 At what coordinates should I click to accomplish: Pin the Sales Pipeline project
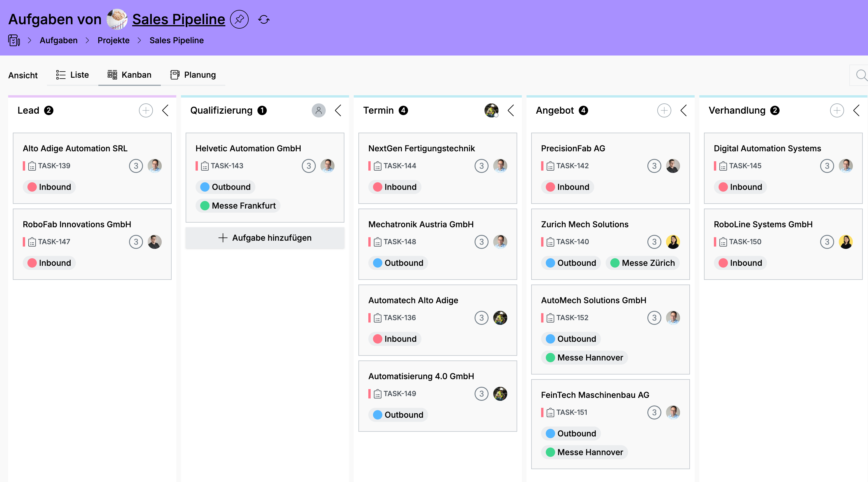[239, 20]
